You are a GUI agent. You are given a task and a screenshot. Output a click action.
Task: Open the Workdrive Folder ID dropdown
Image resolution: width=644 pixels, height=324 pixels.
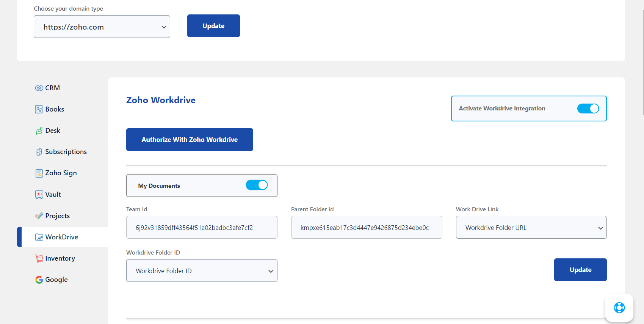click(x=202, y=271)
